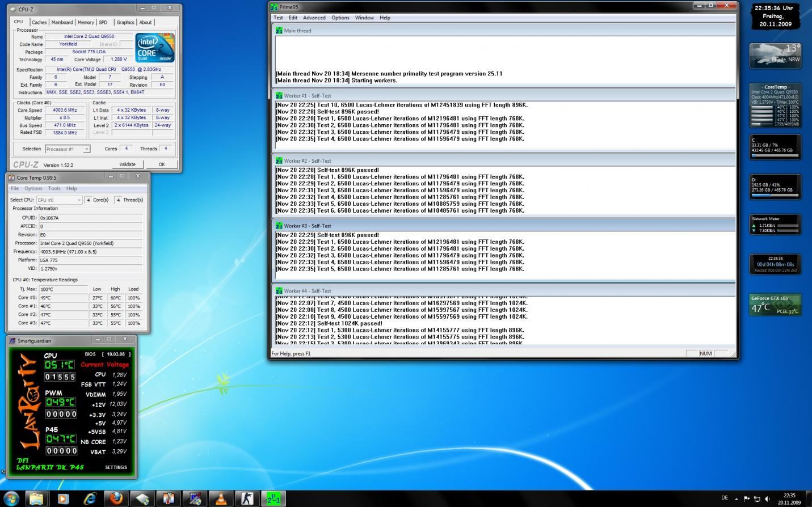The height and width of the screenshot is (507, 812).
Task: Switch to Mainboard tab in CPU-Z
Action: 62,23
